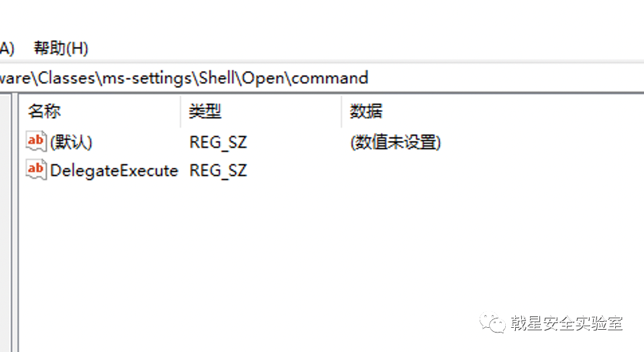Click the 戟星安全实验室 watermark text
Viewport: 644px width, 352px height.
click(x=567, y=323)
